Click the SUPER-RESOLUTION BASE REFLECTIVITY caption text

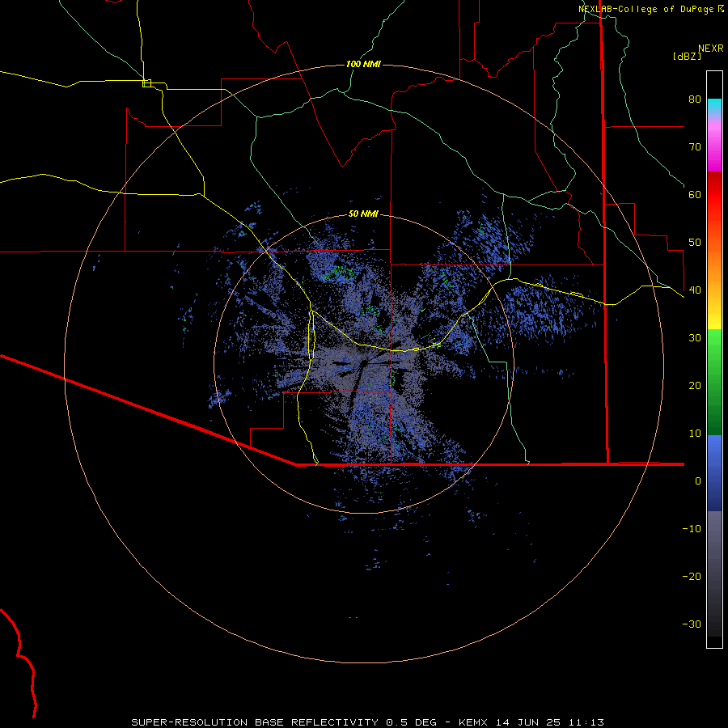coord(255,722)
